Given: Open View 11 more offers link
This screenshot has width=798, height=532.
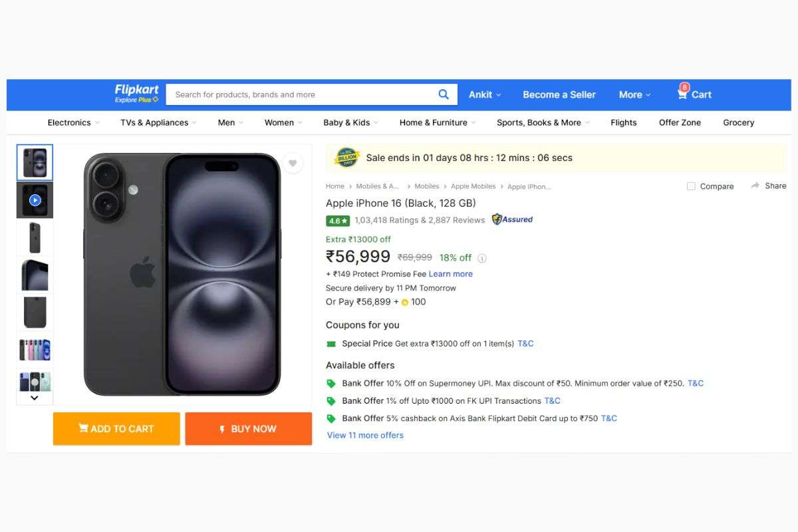Looking at the screenshot, I should click(365, 435).
